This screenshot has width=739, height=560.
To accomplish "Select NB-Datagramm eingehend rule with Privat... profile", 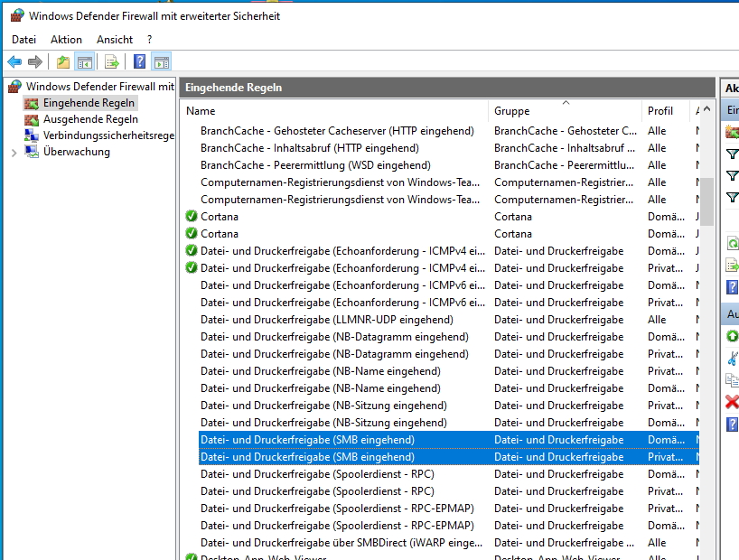I will [x=334, y=354].
